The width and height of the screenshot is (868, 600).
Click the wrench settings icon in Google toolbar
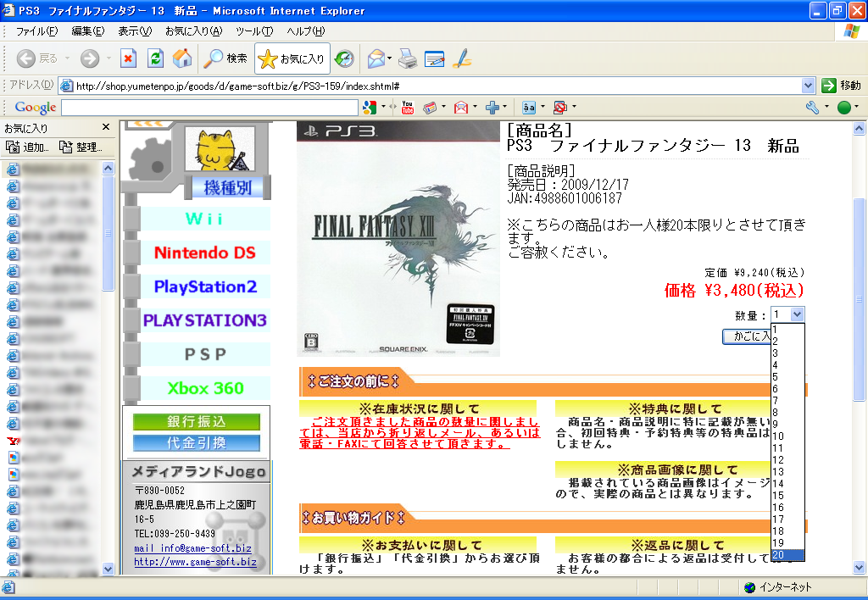[x=812, y=108]
